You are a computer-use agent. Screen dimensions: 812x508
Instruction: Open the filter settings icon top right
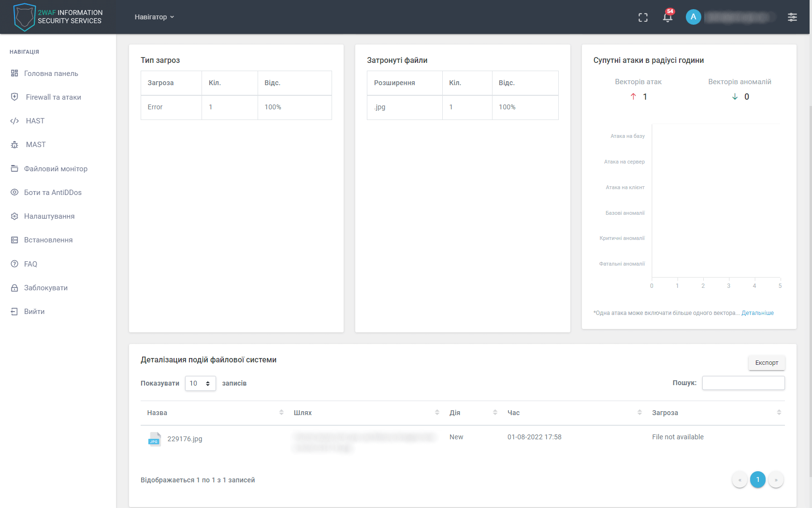(793, 16)
